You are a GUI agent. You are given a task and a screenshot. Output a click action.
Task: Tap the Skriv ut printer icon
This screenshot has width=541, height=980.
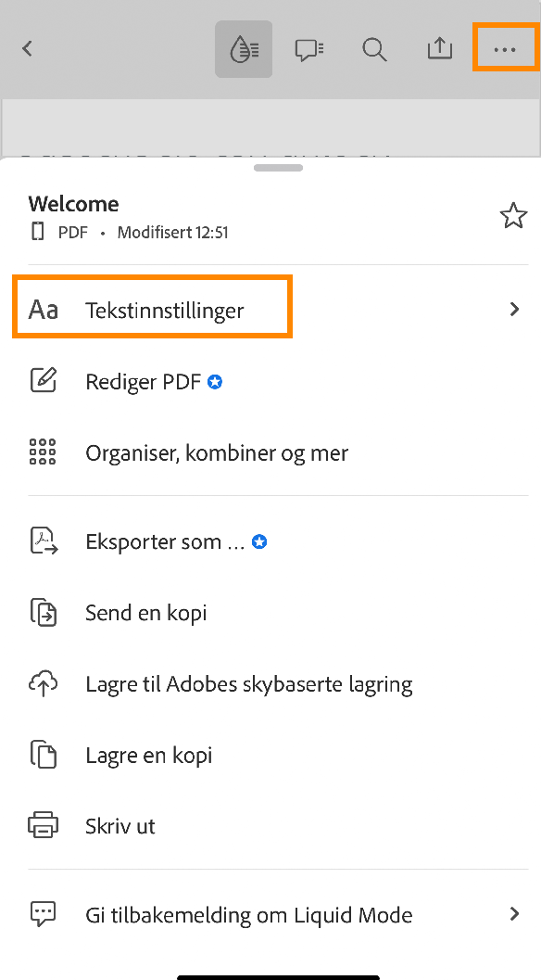[43, 825]
